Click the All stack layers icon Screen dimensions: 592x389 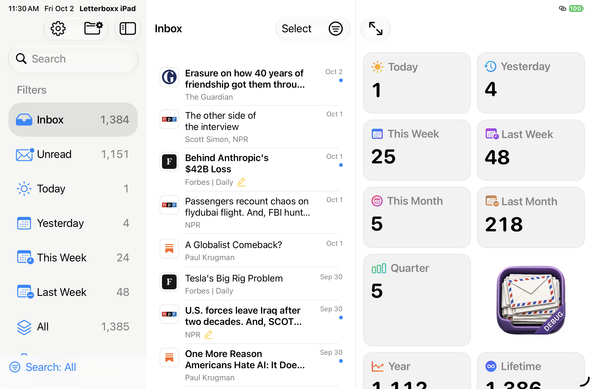point(24,327)
